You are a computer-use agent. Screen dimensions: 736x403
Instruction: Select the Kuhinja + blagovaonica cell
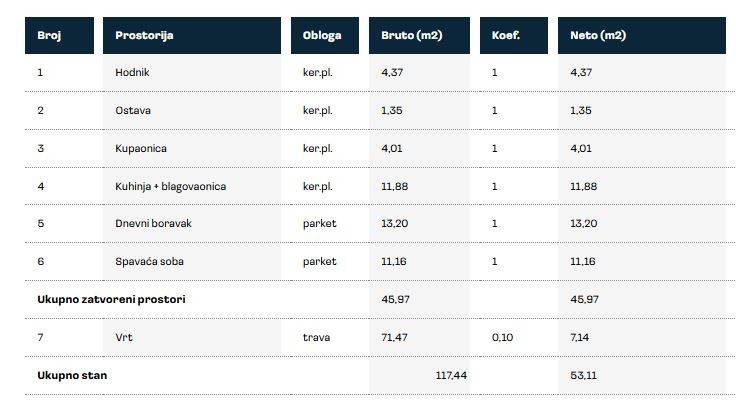click(170, 186)
